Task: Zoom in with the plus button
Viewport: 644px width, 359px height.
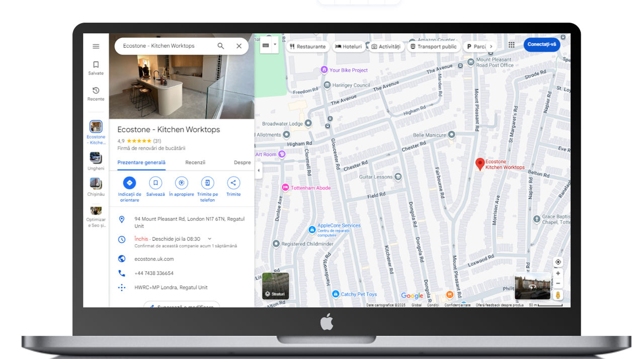Action: [x=558, y=273]
